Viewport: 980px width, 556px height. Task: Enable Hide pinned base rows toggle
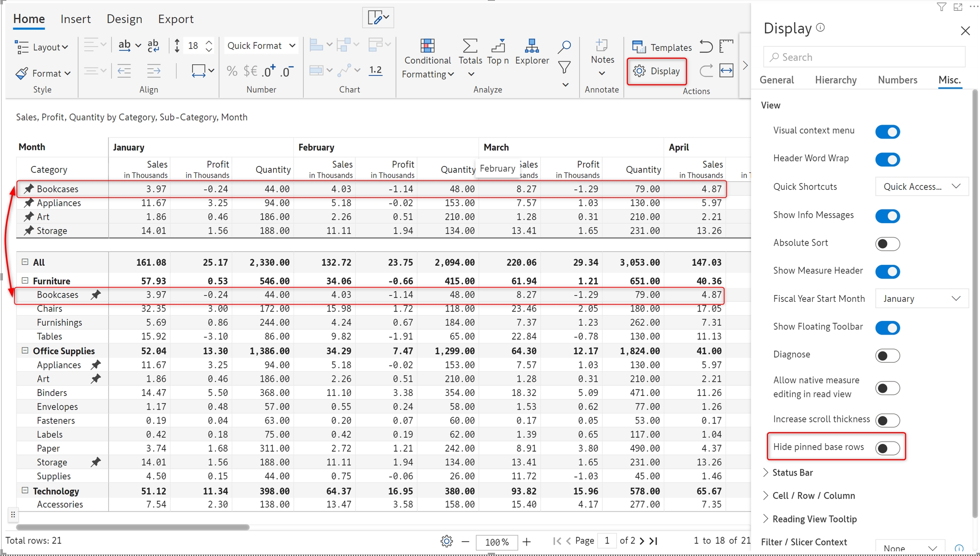pyautogui.click(x=887, y=447)
